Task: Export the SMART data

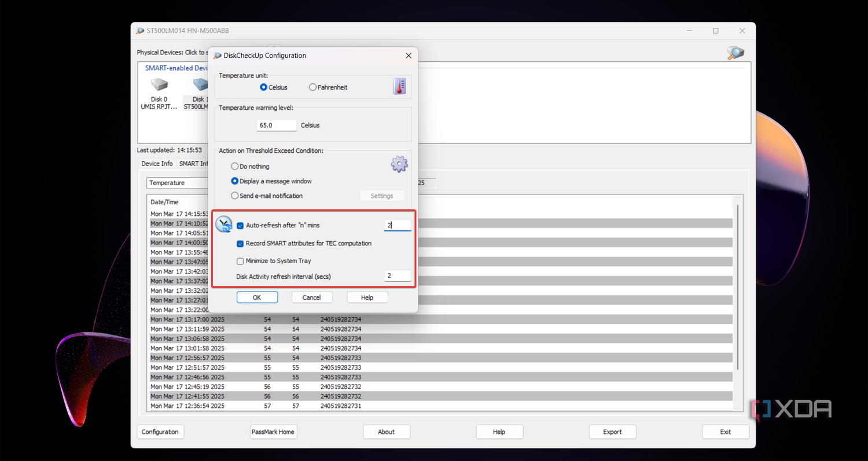Action: [612, 432]
